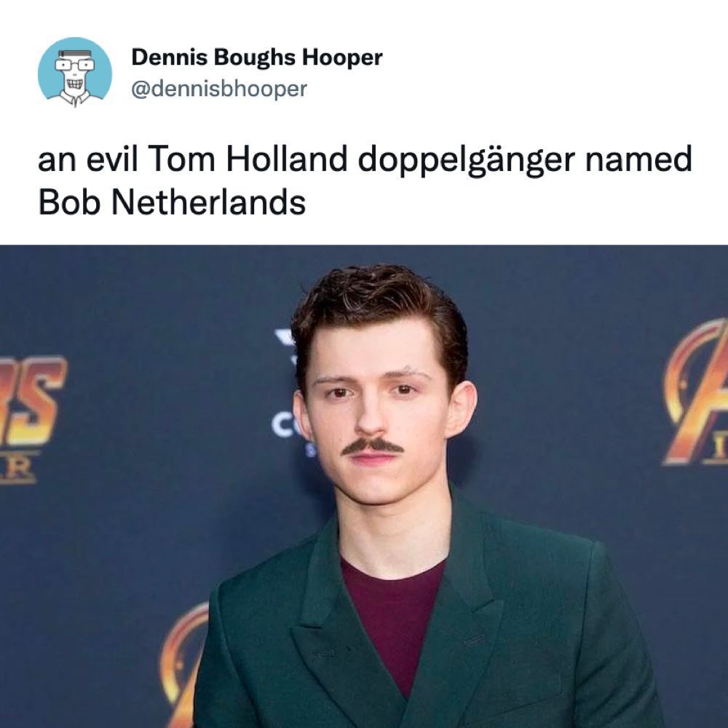This screenshot has width=728, height=728.
Task: Click the glasses on the avatar skull
Action: pos(75,65)
